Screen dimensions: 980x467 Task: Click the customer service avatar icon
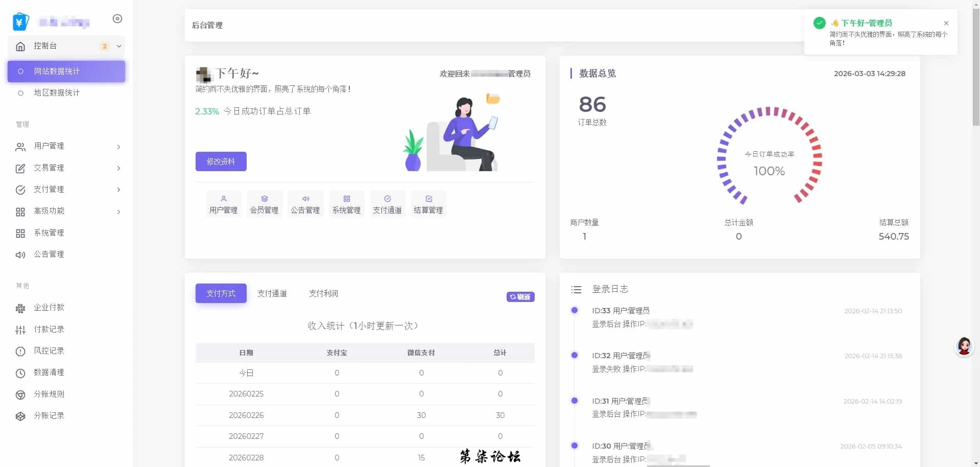coord(964,346)
